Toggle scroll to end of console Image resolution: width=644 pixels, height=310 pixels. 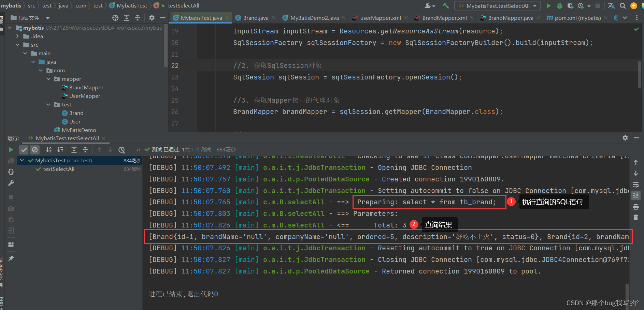pyautogui.click(x=636, y=195)
